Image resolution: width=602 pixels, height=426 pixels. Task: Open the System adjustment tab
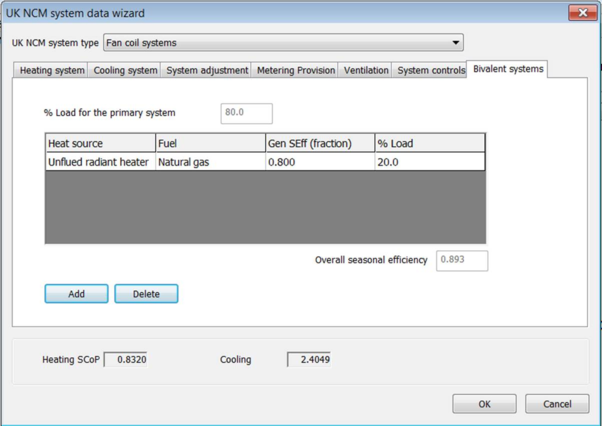207,71
